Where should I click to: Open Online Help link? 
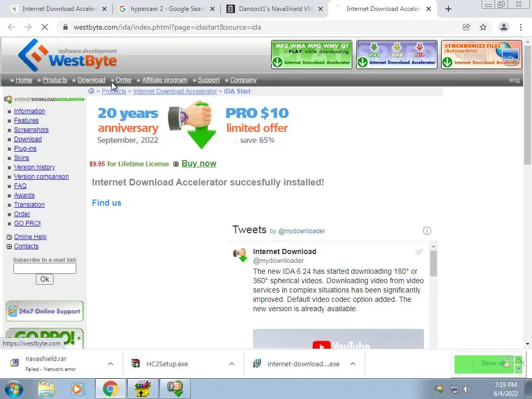point(30,237)
